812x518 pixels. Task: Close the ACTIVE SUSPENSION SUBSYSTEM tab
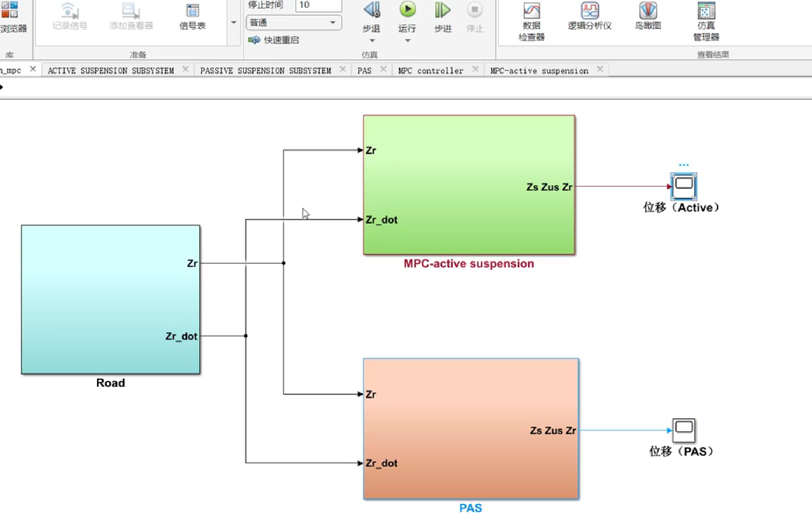tap(186, 69)
